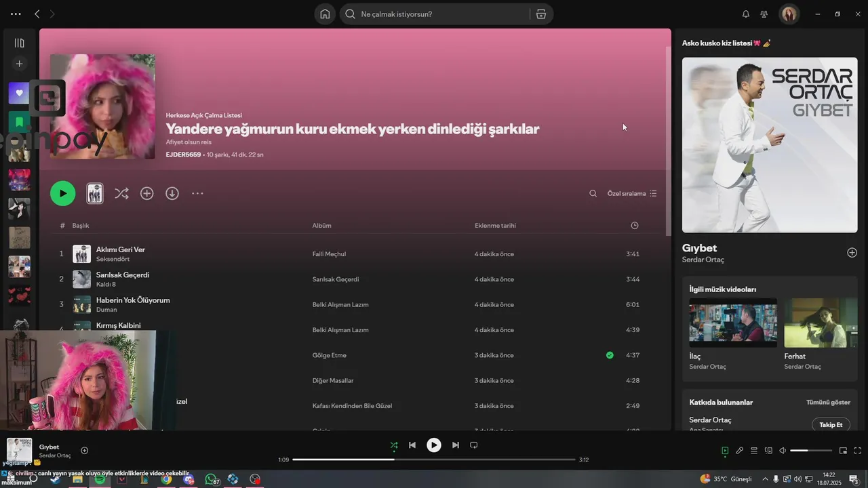Image resolution: width=868 pixels, height=488 pixels.
Task: Skip to the next track
Action: point(456,445)
